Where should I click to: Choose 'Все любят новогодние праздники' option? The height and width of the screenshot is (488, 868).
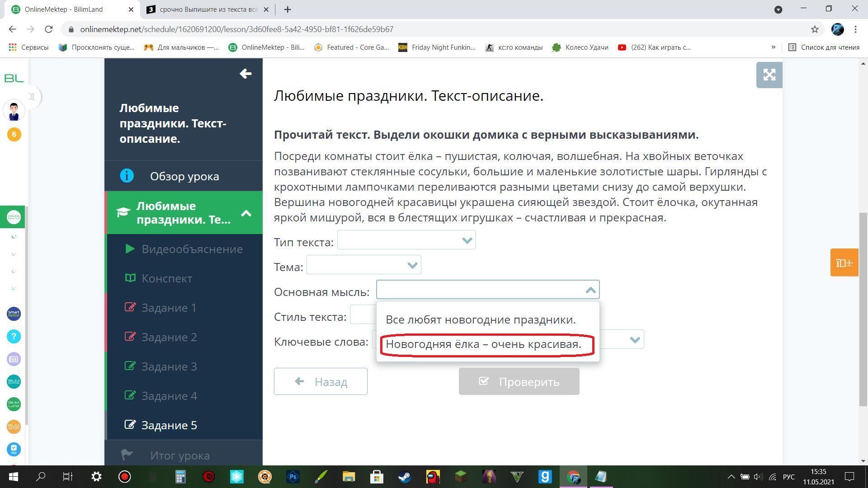[x=481, y=320]
